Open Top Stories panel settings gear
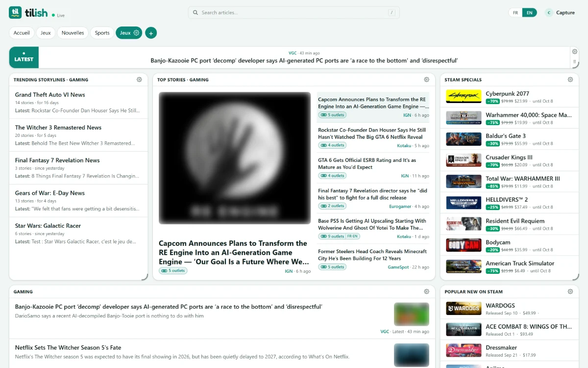 click(x=427, y=79)
